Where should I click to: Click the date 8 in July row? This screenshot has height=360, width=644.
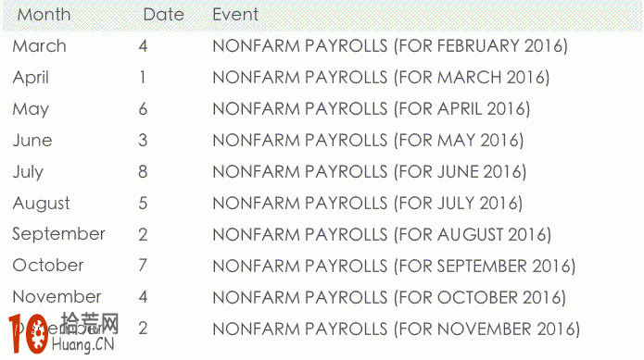coord(143,172)
